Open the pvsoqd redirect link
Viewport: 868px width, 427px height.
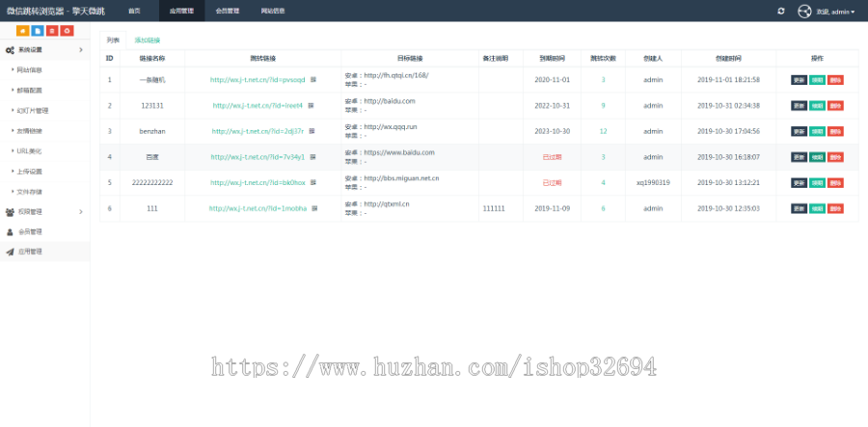(258, 79)
